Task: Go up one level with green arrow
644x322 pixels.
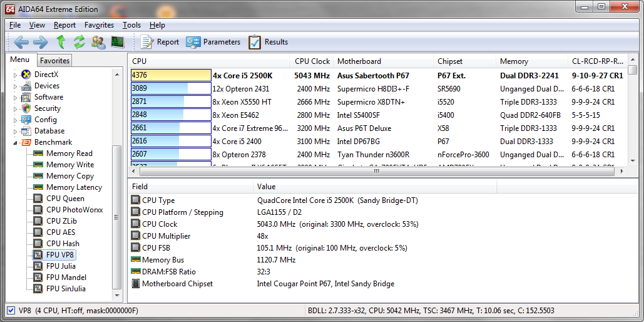Action: pos(61,41)
